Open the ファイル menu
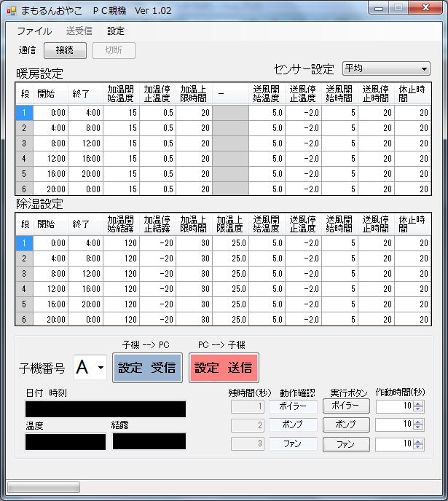This screenshot has height=501, width=448. click(34, 31)
